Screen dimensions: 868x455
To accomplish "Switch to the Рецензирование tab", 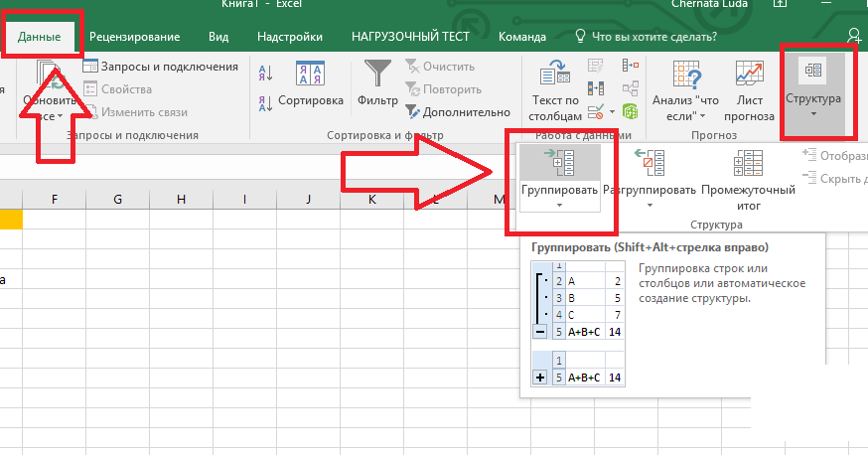I will coord(134,37).
